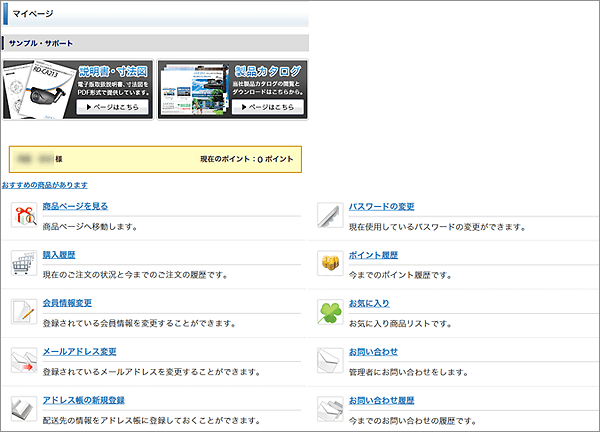The height and width of the screenshot is (432, 600).
Task: Click the text 今までのお問い合わせの履歴です。
Action: (412, 421)
